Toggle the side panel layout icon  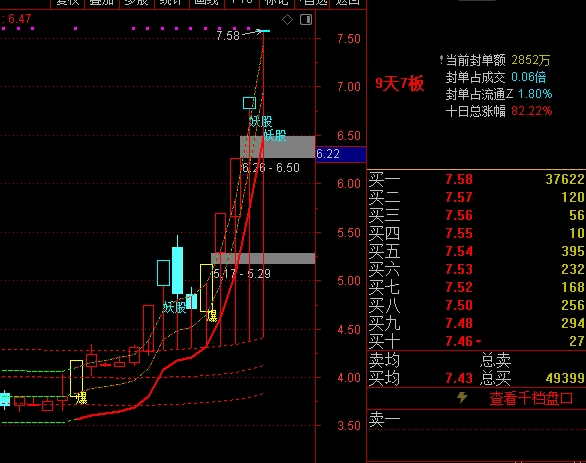click(x=306, y=19)
